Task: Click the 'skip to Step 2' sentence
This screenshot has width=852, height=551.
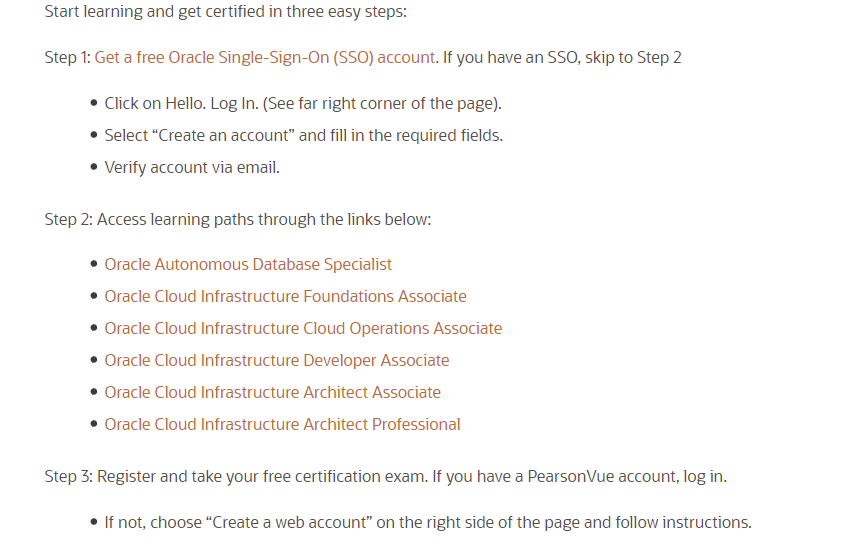Action: click(562, 57)
